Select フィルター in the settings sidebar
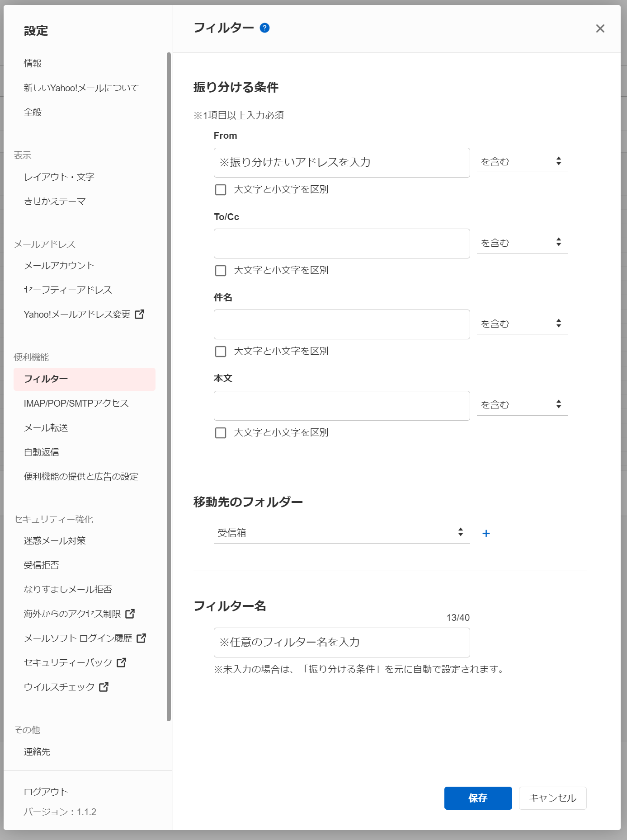627x840 pixels. tap(85, 379)
